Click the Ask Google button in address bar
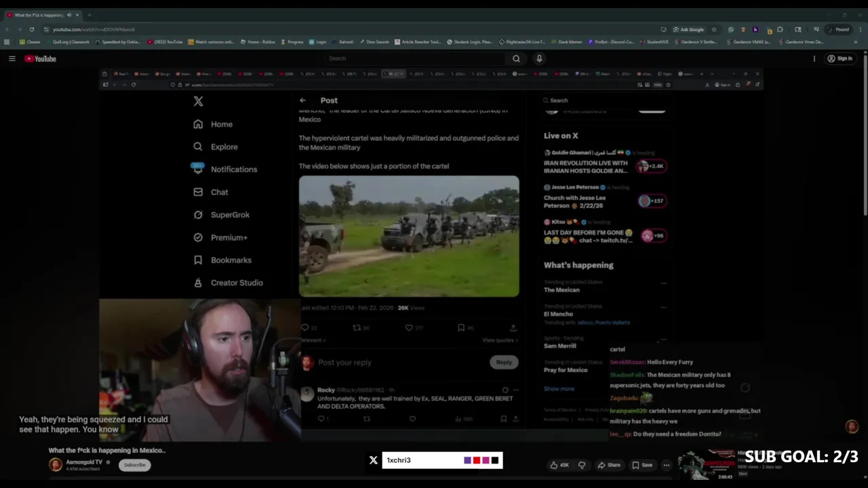This screenshot has width=868, height=488. [689, 30]
